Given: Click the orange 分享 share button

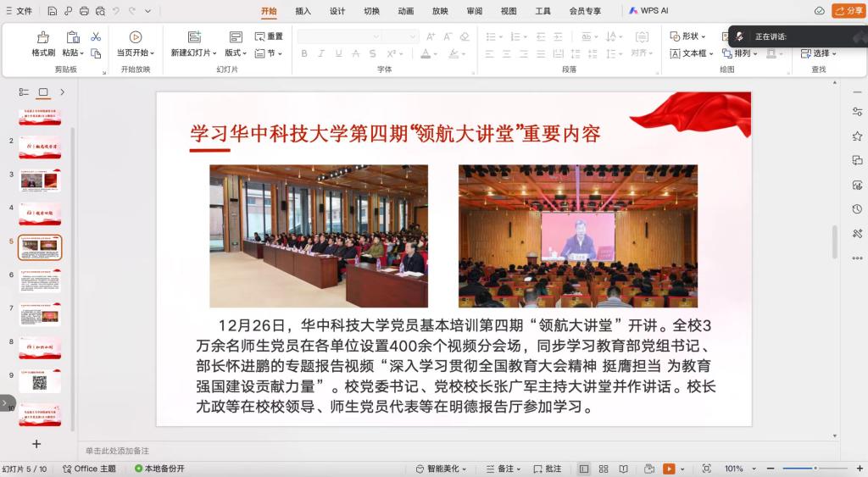Looking at the screenshot, I should click(x=849, y=11).
